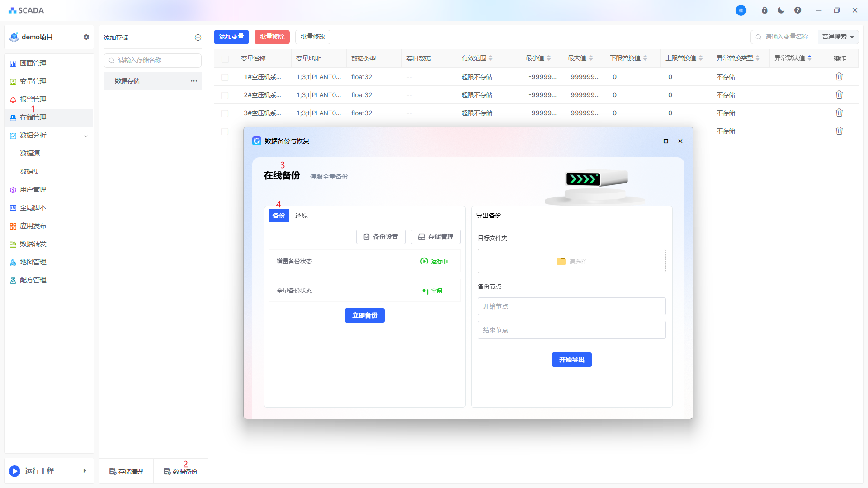Select the 备份 tab in backup dialog
868x488 pixels.
coord(279,216)
